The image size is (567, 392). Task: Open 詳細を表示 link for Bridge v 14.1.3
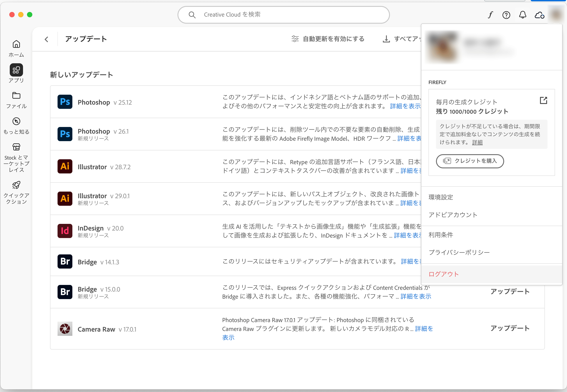point(411,261)
